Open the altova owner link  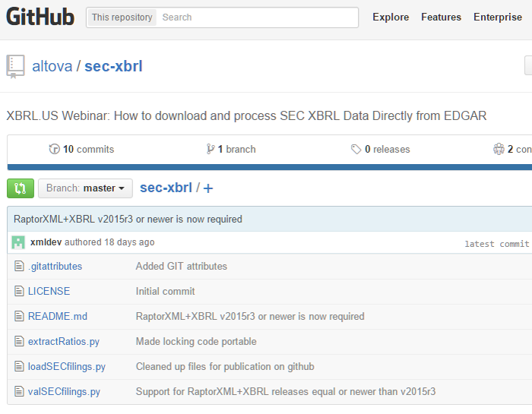click(52, 66)
